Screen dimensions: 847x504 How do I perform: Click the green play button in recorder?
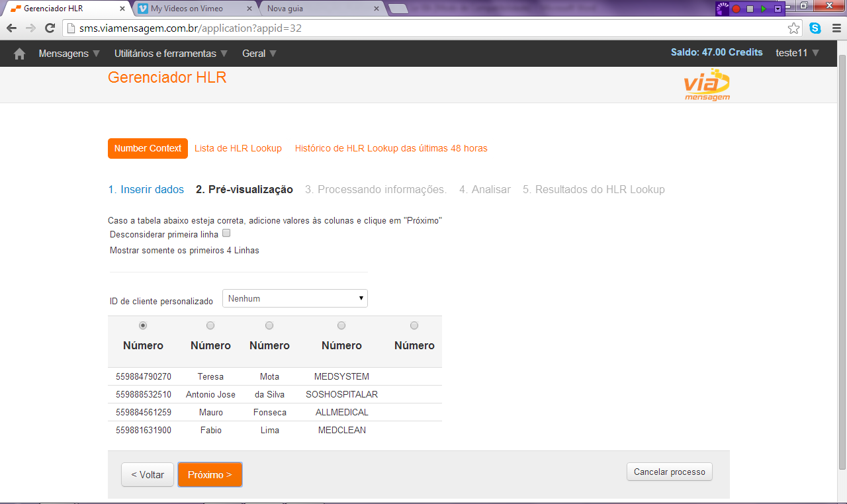tap(764, 9)
